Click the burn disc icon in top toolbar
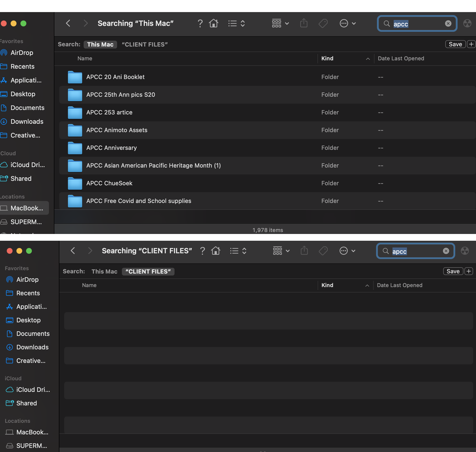Image resolution: width=476 pixels, height=452 pixels. (x=467, y=23)
